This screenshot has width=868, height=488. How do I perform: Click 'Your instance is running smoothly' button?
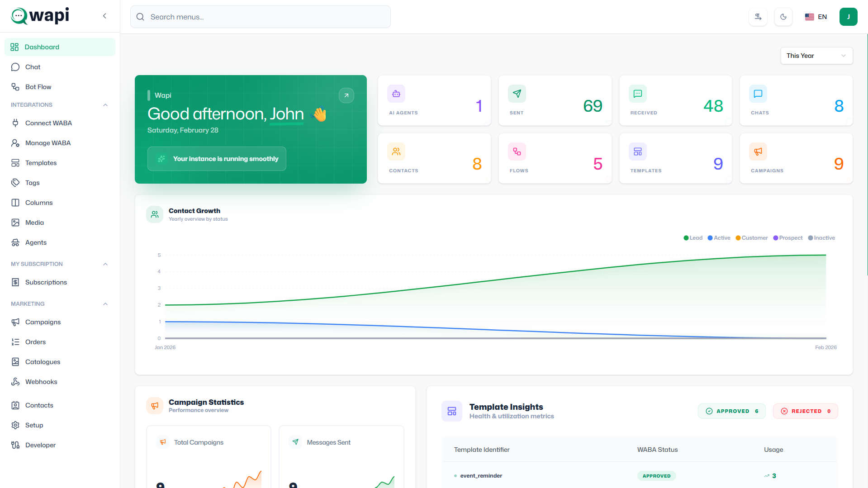point(217,159)
